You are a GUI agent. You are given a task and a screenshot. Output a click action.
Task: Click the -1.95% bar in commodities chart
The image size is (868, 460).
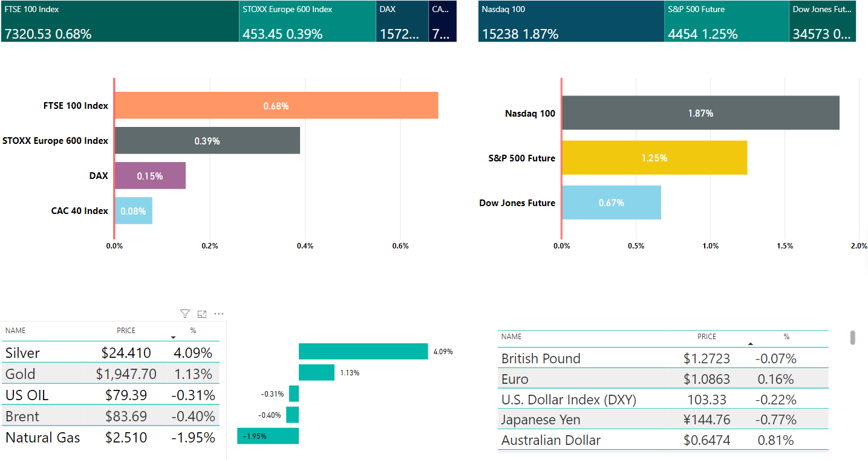(268, 436)
